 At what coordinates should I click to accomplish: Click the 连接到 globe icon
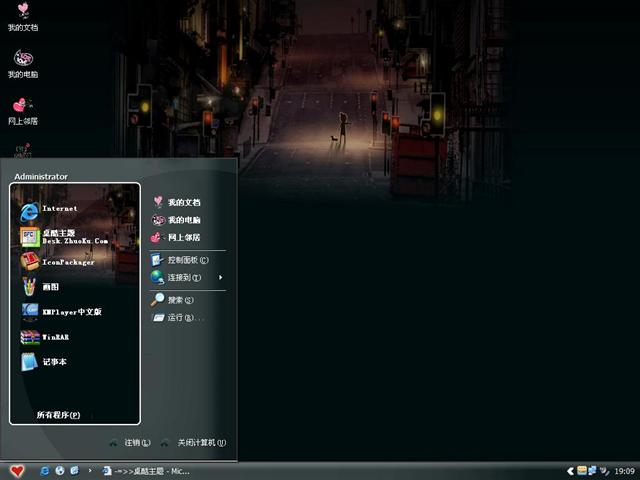[157, 277]
